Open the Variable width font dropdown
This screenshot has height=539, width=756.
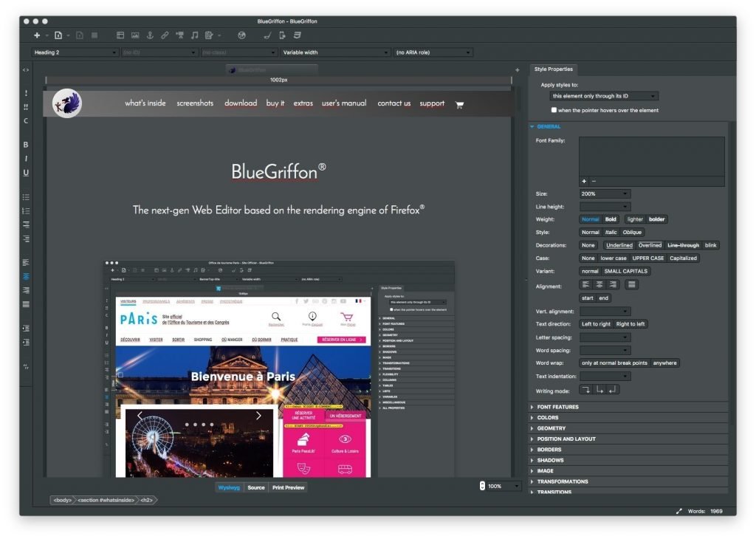[335, 52]
